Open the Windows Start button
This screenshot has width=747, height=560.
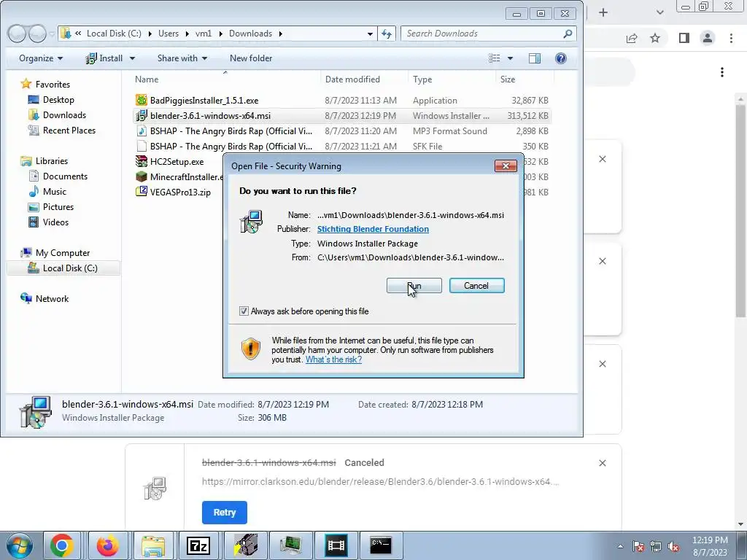click(x=19, y=545)
